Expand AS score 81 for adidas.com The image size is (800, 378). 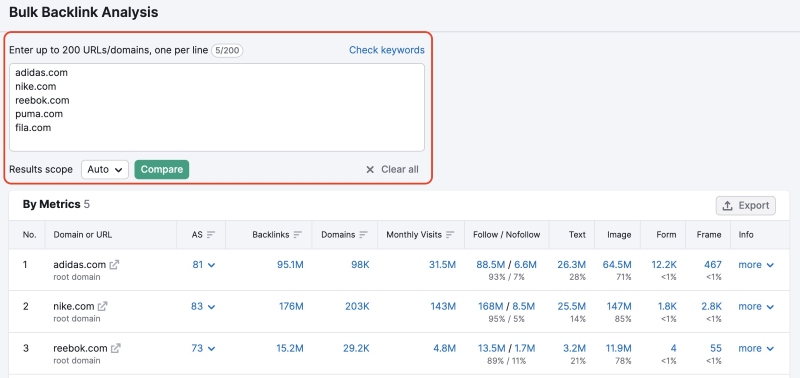(204, 265)
